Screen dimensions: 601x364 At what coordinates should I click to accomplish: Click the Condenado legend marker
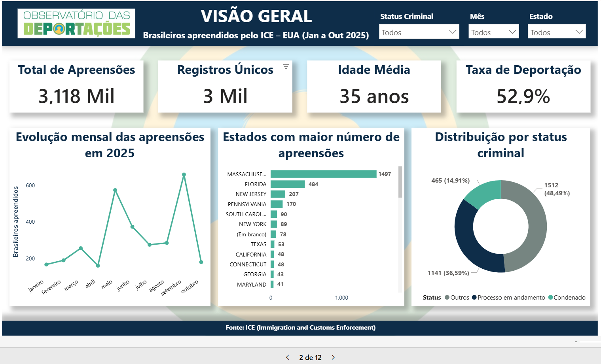550,298
